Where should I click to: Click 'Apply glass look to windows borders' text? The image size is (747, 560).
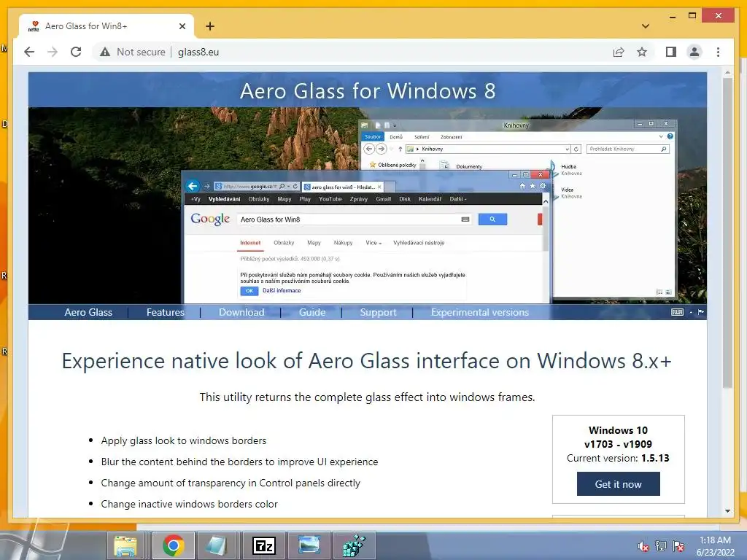[183, 441]
